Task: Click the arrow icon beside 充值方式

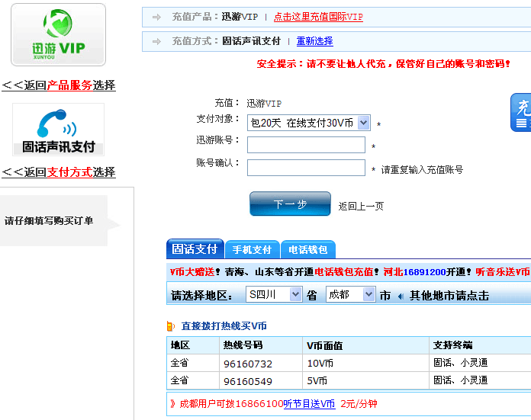Action: [x=156, y=41]
